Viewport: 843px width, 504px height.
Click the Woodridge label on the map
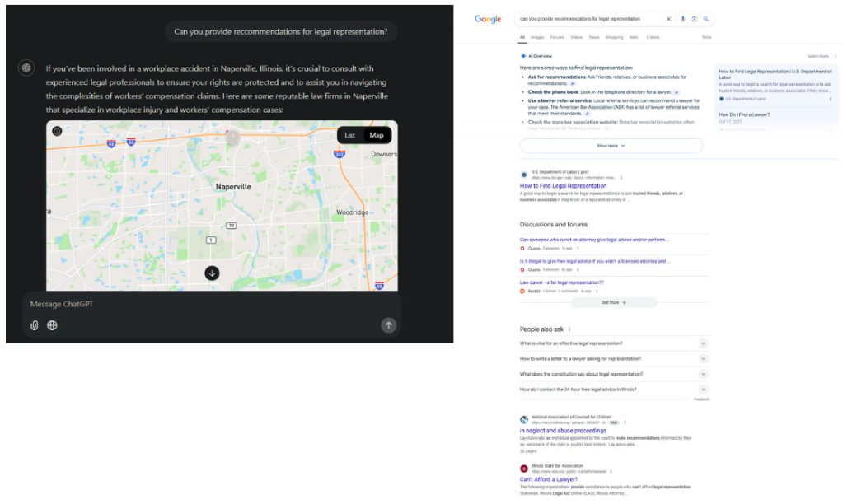pyautogui.click(x=353, y=212)
